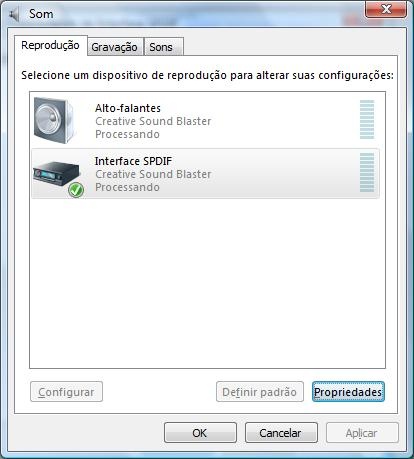Open the Gravação tab
This screenshot has height=459, width=414.
[x=115, y=47]
